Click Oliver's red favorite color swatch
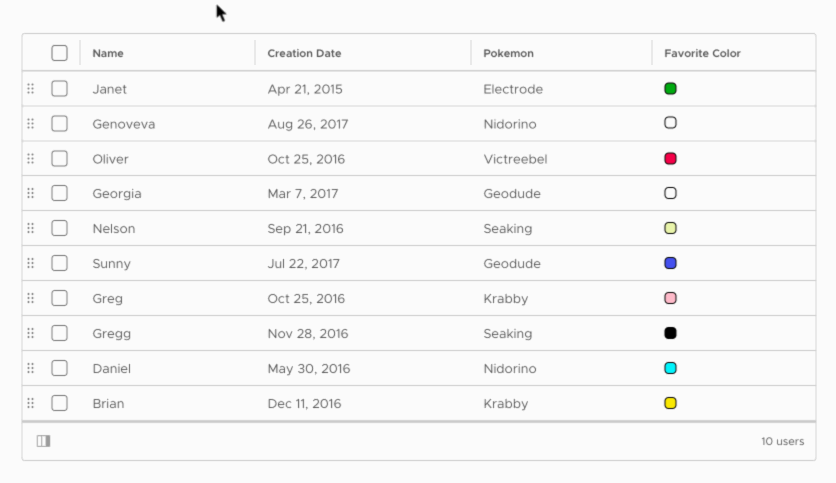The width and height of the screenshot is (836, 483). pyautogui.click(x=670, y=159)
